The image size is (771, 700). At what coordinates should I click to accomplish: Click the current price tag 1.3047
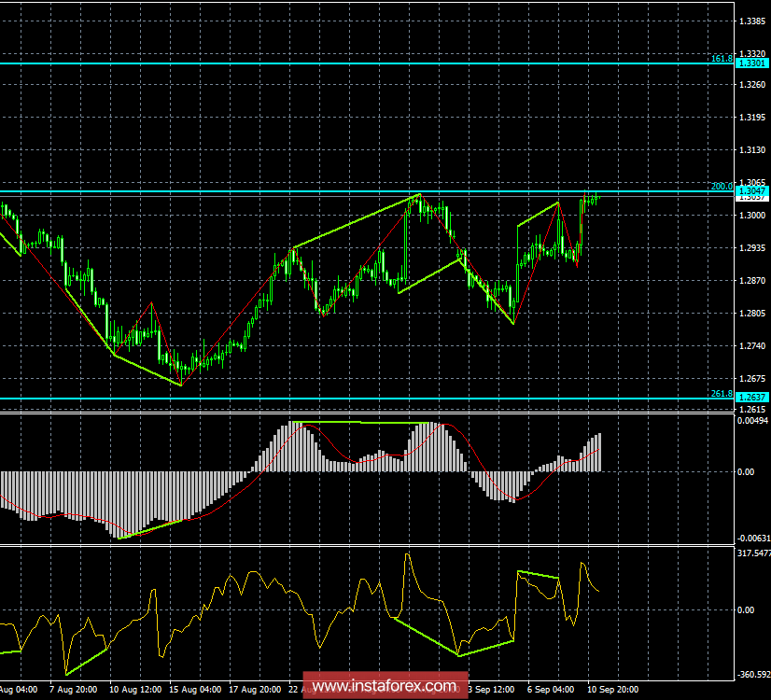[x=752, y=190]
